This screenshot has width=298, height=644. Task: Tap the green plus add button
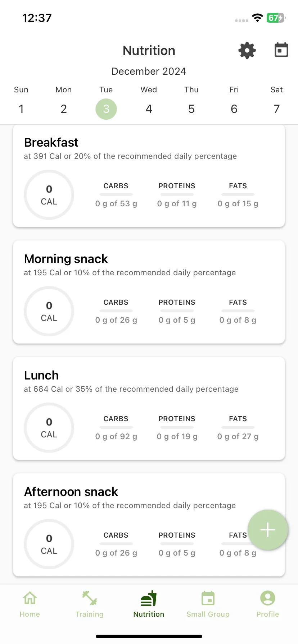268,530
